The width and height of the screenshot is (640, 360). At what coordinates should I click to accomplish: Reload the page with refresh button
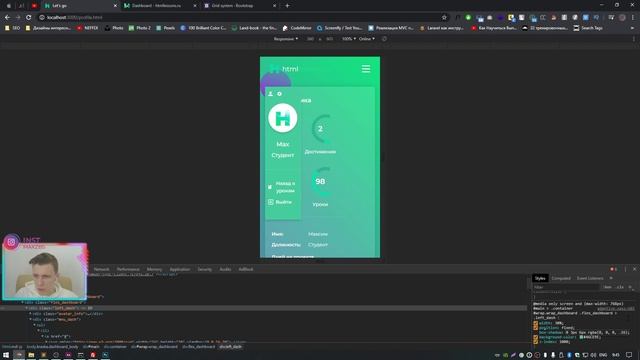29,18
